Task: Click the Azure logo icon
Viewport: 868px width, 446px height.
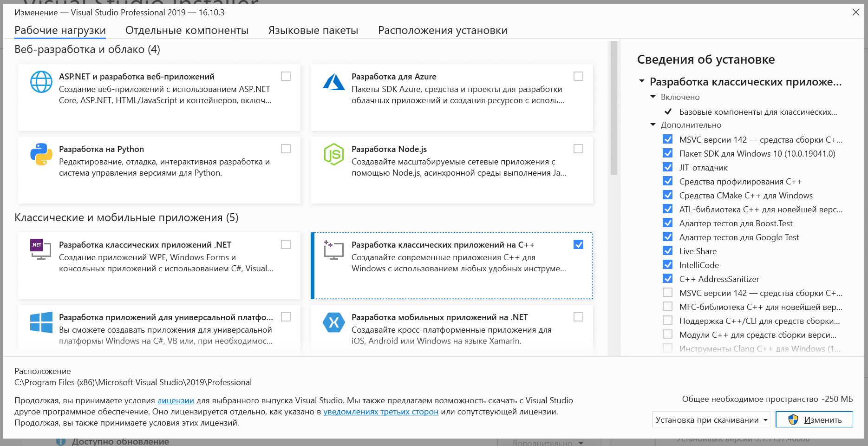Action: tap(334, 82)
